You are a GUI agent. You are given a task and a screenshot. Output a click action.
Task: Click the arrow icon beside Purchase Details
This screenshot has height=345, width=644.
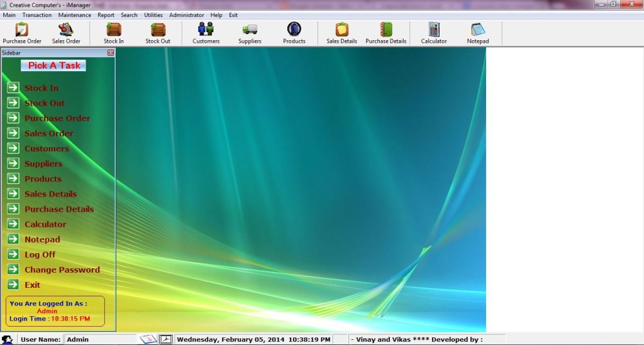click(x=13, y=209)
